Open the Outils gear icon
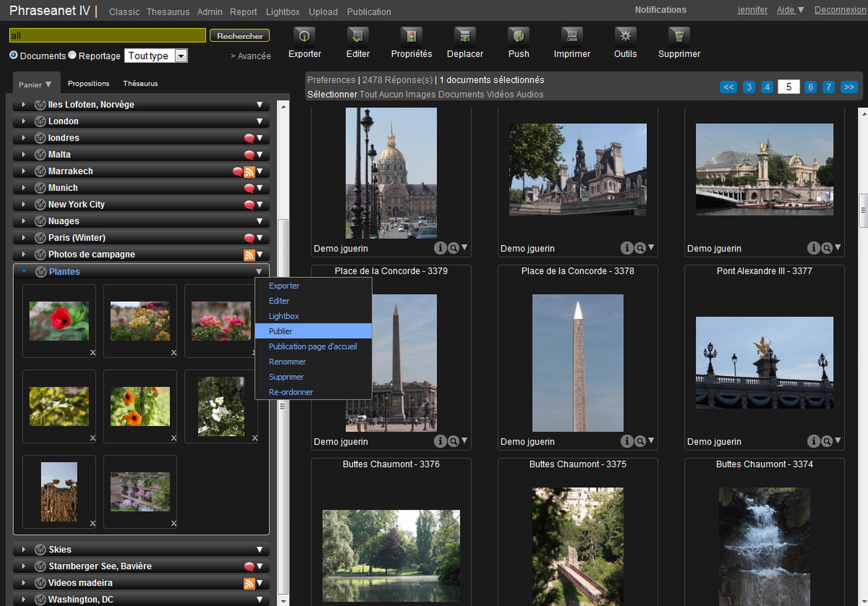This screenshot has height=606, width=868. point(625,36)
